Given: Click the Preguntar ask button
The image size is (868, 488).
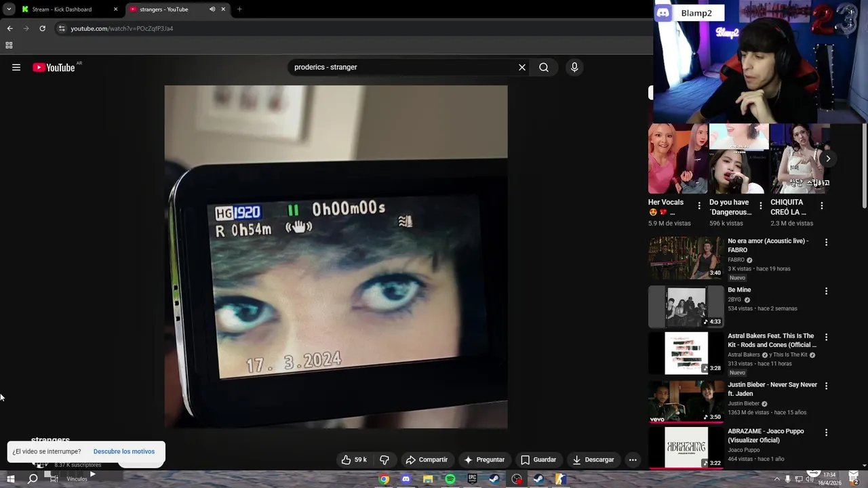Looking at the screenshot, I should (x=484, y=460).
